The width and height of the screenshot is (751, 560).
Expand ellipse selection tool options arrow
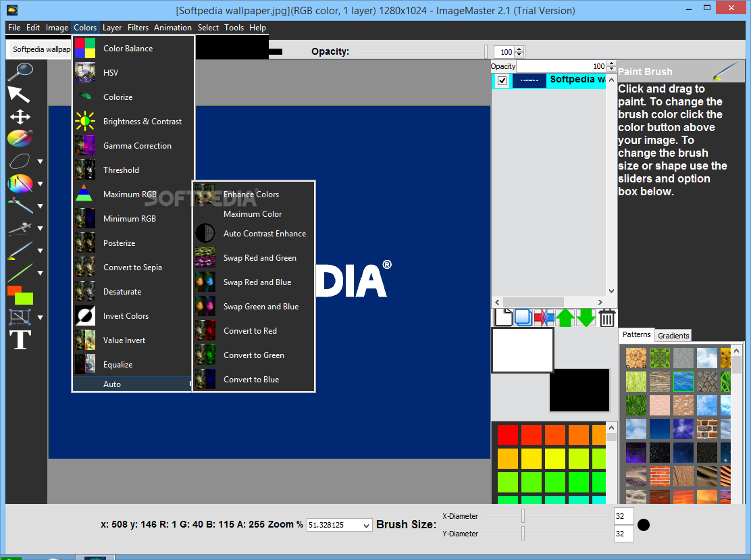pyautogui.click(x=41, y=161)
